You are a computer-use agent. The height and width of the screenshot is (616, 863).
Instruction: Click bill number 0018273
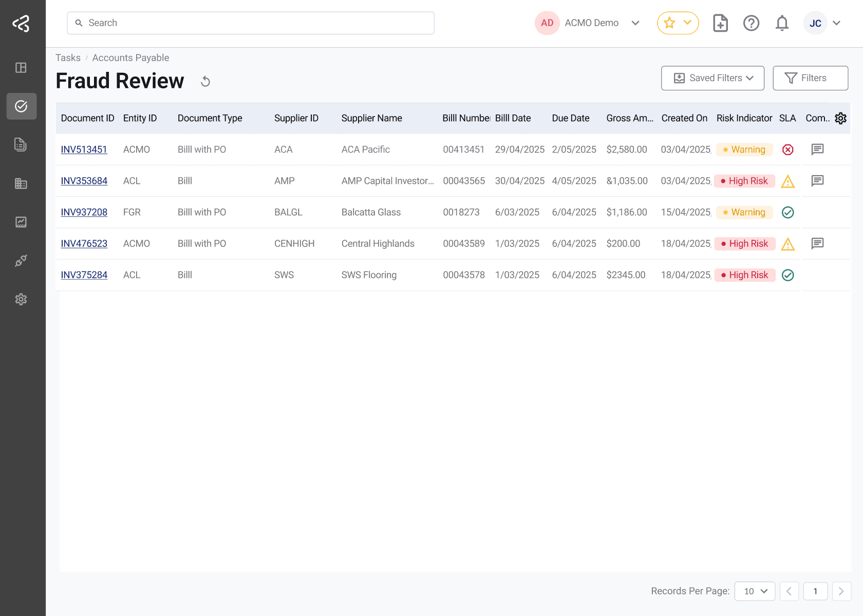pos(461,212)
